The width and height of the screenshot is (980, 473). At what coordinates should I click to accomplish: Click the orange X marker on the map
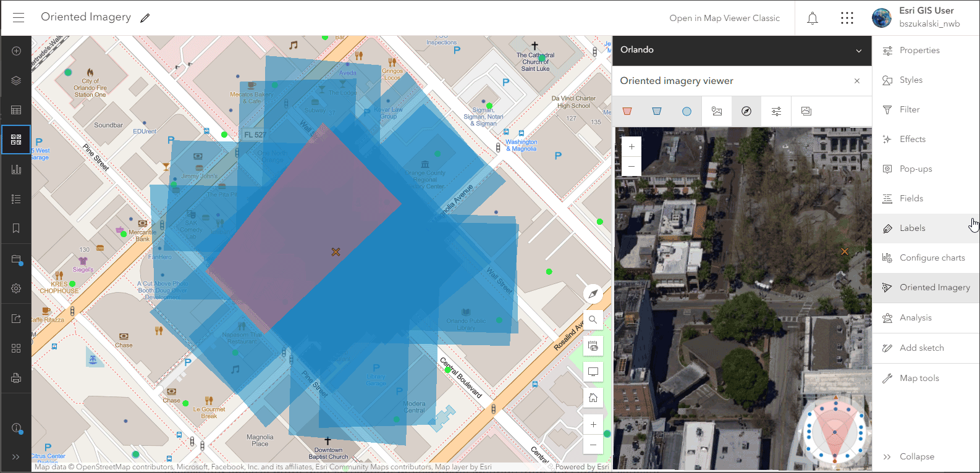336,251
